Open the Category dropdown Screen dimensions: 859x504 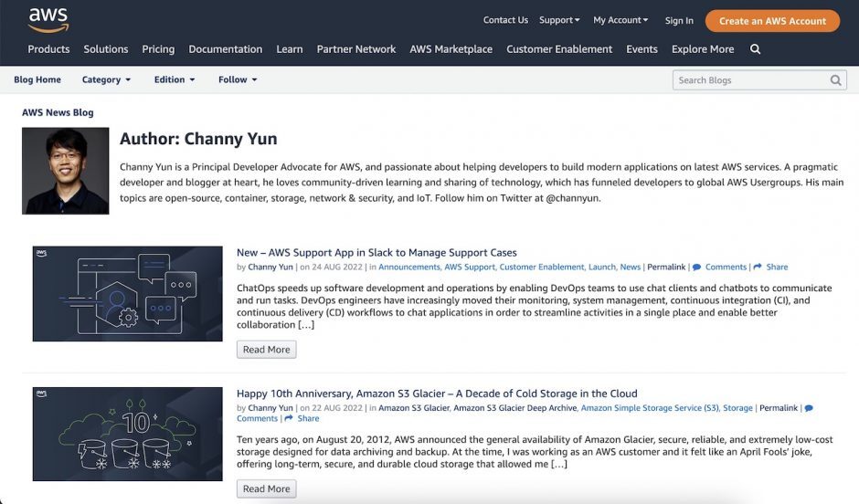tap(106, 80)
